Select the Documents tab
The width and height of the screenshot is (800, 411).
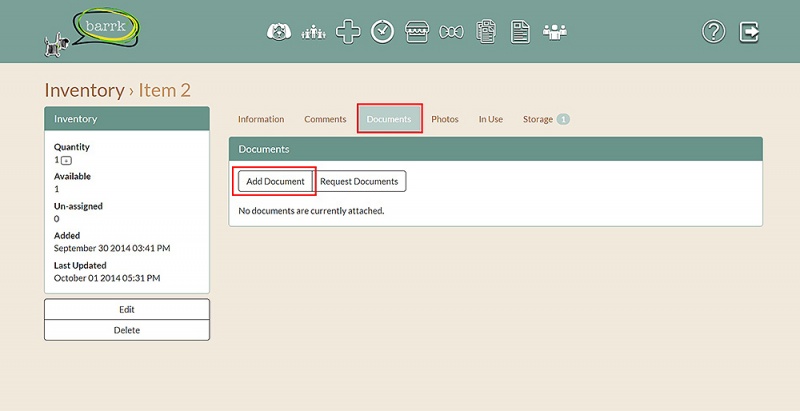[x=389, y=119]
